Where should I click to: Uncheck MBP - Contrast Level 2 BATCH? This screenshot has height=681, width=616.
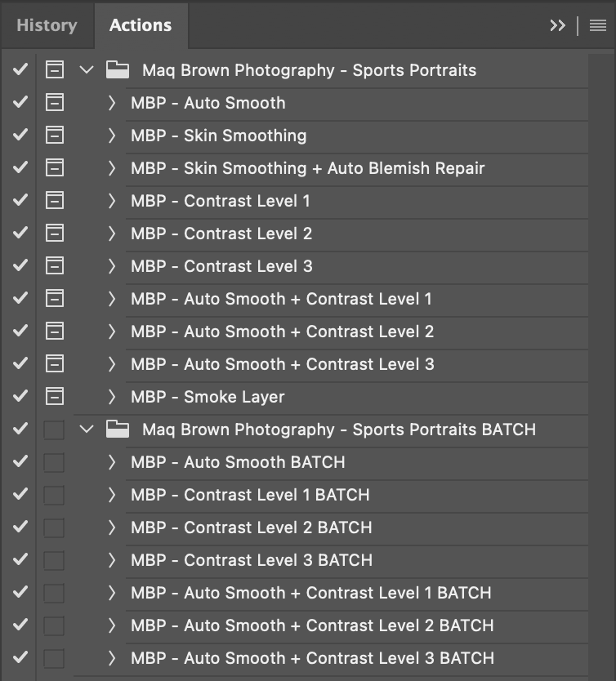(x=20, y=527)
